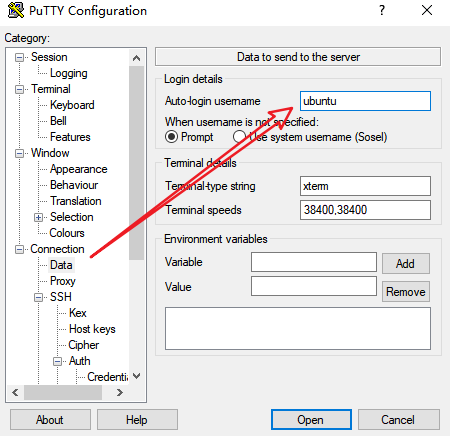Click the question mark help icon
450x436 pixels.
click(x=382, y=10)
